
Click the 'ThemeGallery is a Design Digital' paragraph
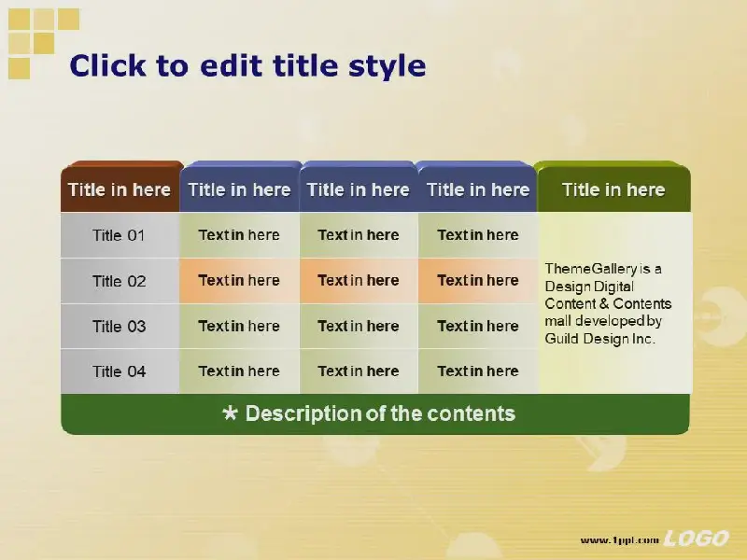tap(608, 304)
